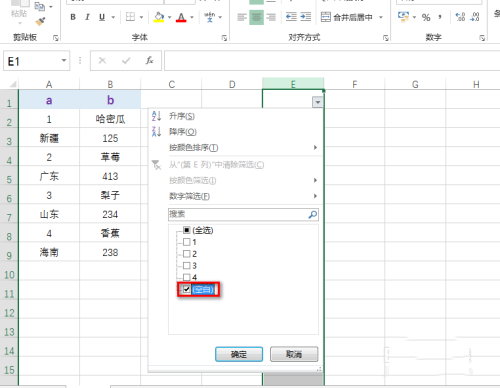The width and height of the screenshot is (500, 388).
Task: Check the filter value 3 checkbox
Action: tap(186, 266)
